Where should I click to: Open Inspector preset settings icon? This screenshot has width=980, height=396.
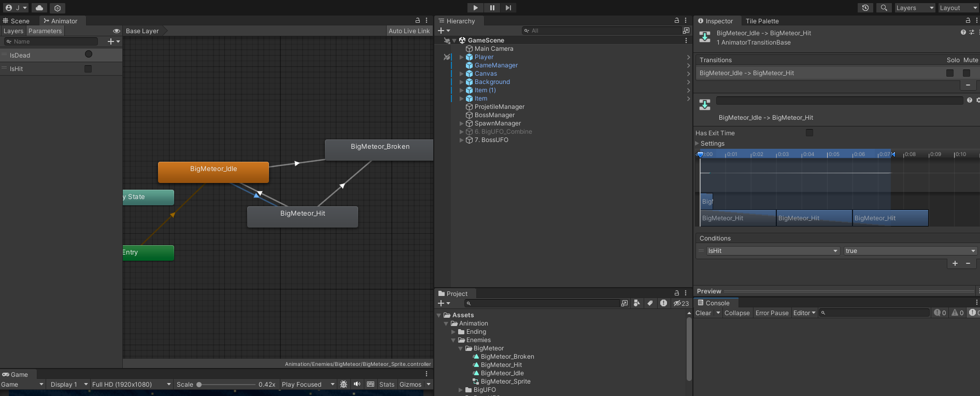(x=972, y=32)
